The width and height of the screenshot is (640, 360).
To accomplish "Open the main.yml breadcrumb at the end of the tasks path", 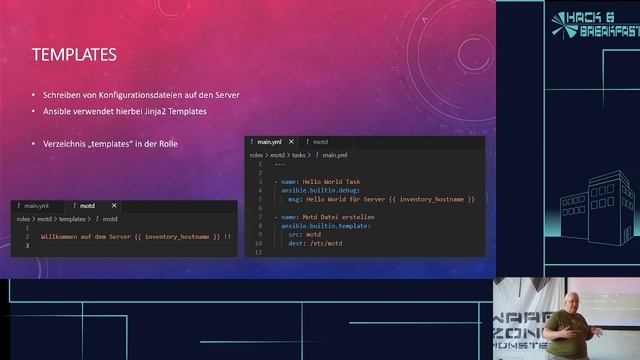I will [x=335, y=155].
